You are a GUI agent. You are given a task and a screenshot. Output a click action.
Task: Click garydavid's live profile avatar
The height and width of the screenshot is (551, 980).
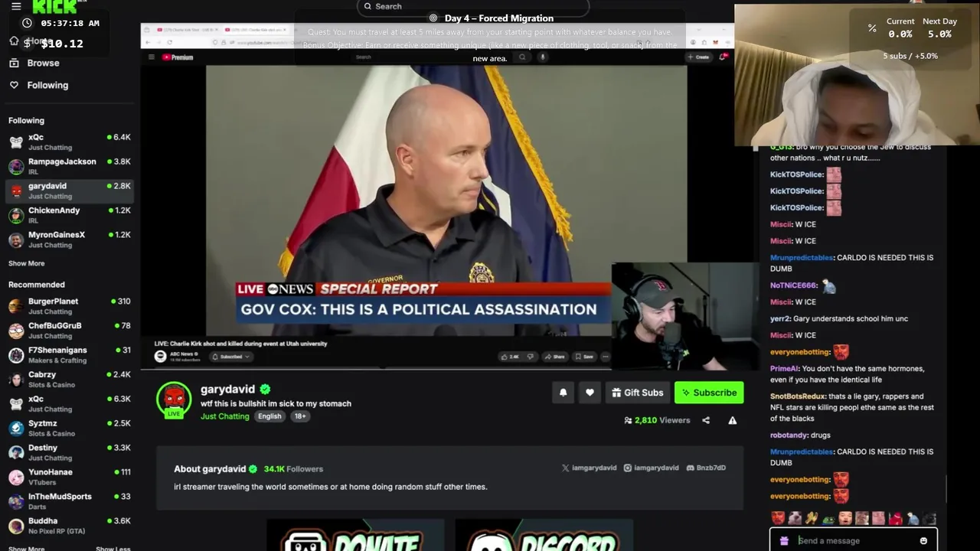click(174, 399)
